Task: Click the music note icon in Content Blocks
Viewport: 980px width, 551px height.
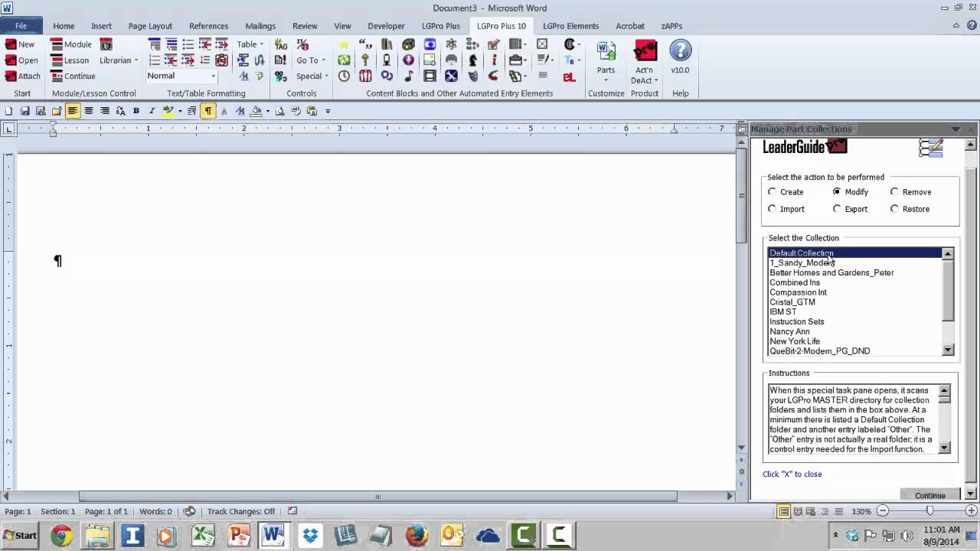Action: click(x=409, y=77)
